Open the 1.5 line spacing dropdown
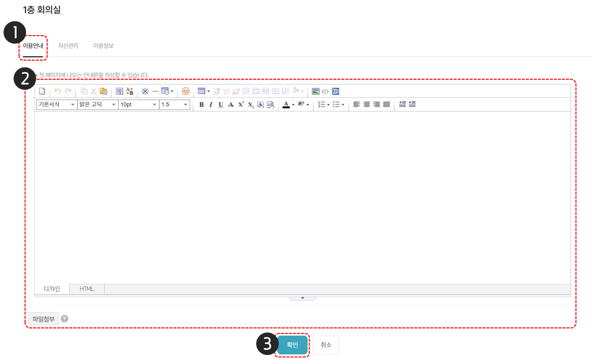This screenshot has width=592, height=364. click(174, 105)
